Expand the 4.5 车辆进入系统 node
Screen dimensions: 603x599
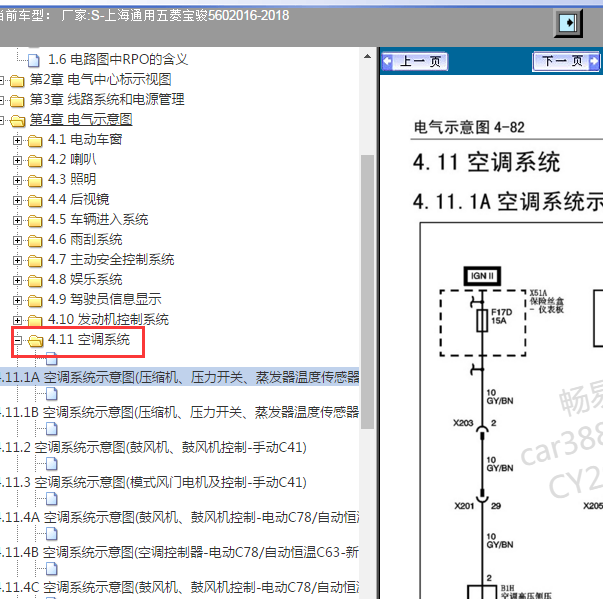click(17, 220)
